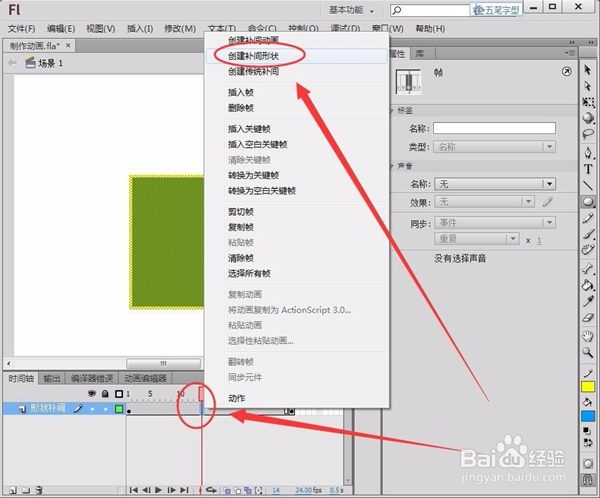Click the Play button in timeline

tap(158, 490)
